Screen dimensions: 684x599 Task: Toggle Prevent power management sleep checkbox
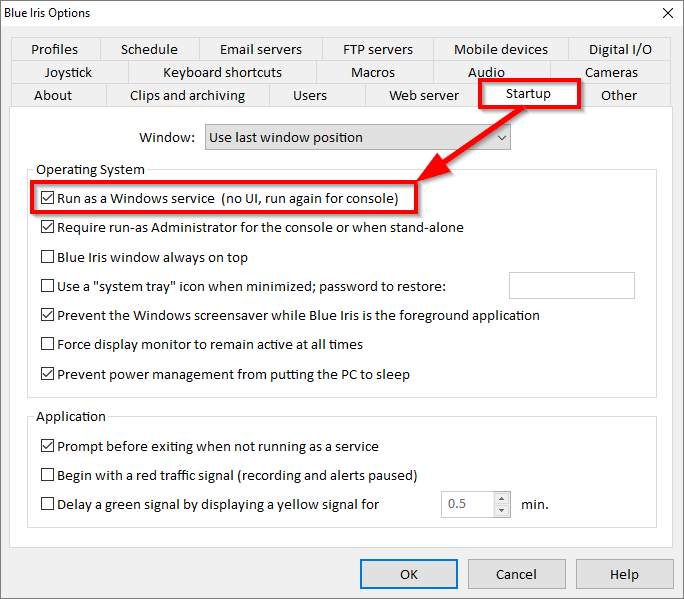coord(47,373)
